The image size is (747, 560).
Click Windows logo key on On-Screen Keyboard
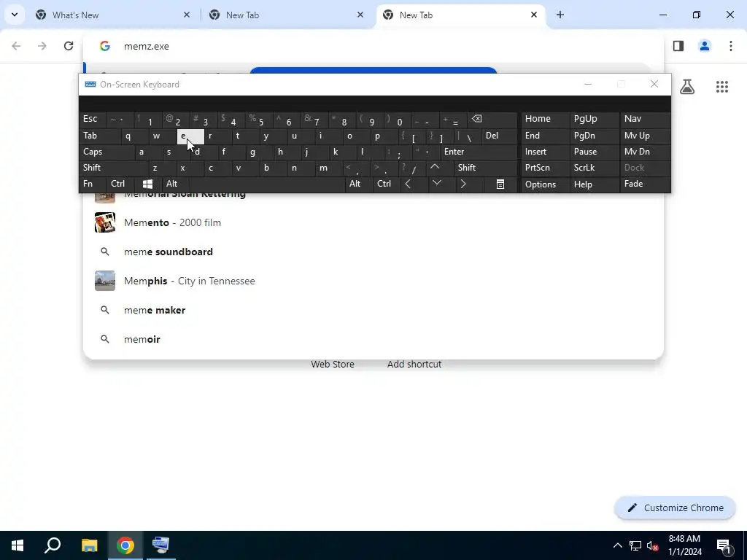click(x=147, y=184)
